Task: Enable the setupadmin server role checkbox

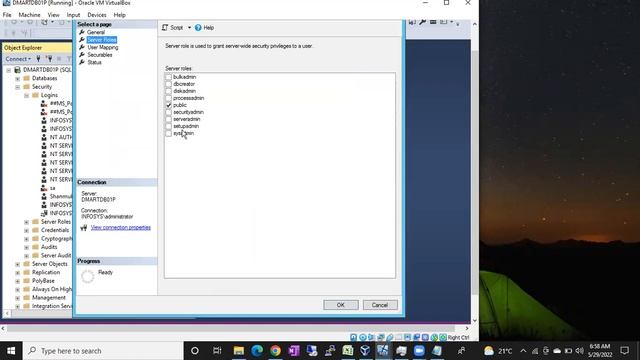Action: coord(169,126)
